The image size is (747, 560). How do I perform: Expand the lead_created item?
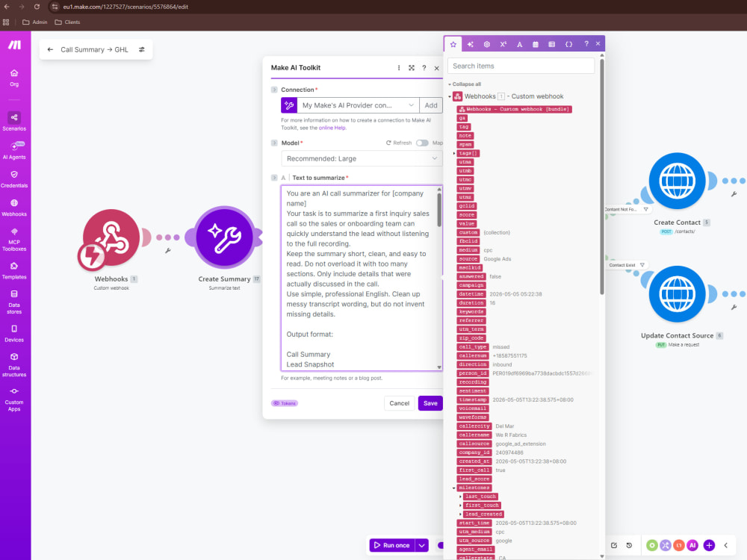pyautogui.click(x=460, y=514)
